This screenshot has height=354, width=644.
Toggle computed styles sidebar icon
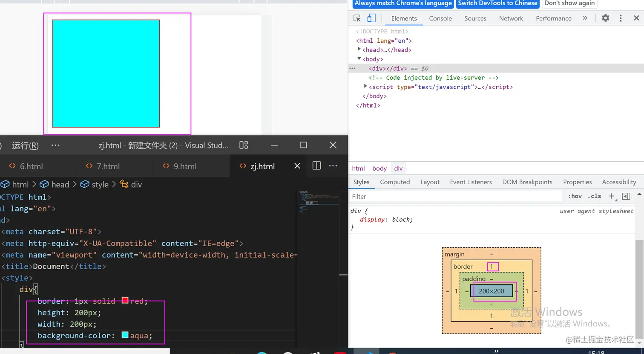coord(626,196)
